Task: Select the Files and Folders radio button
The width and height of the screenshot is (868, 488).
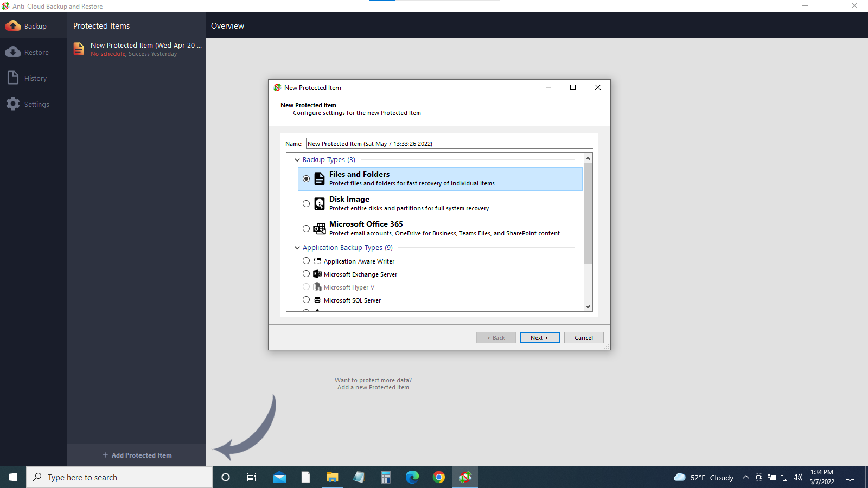Action: pyautogui.click(x=307, y=178)
